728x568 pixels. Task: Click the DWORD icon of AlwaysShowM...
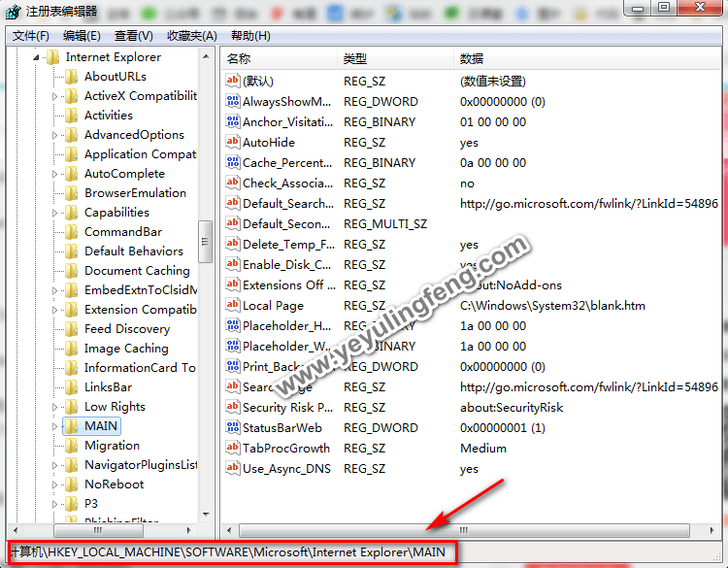233,101
